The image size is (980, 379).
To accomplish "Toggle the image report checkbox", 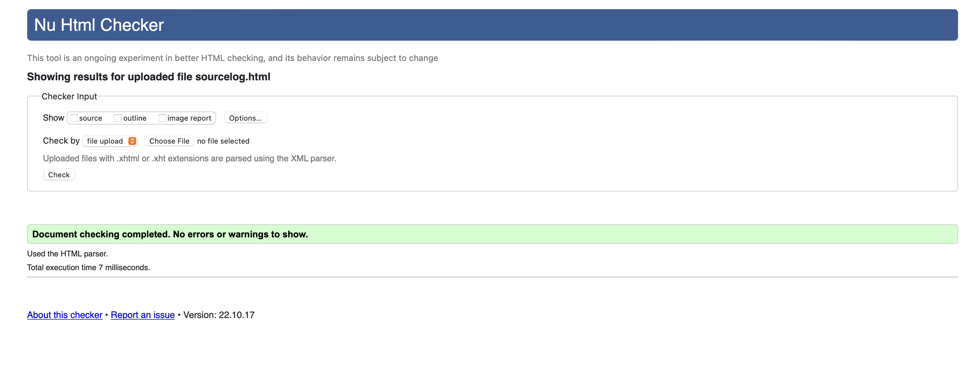I will click(x=162, y=118).
